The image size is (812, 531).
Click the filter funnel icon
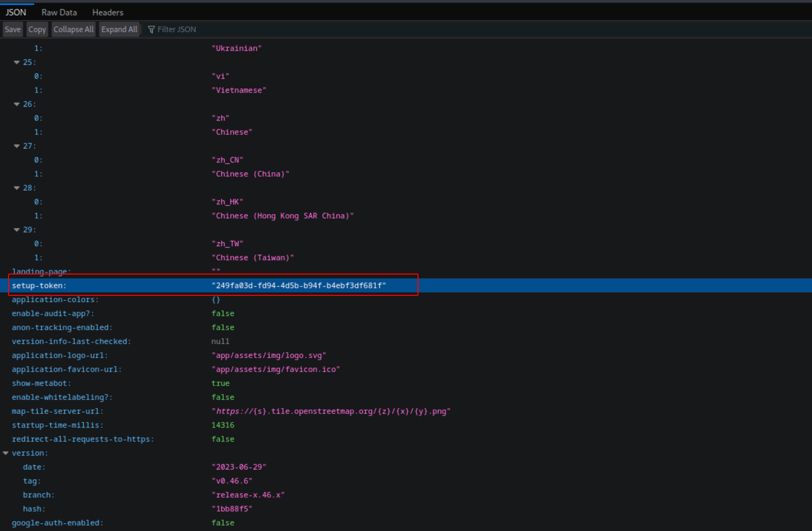coord(151,30)
